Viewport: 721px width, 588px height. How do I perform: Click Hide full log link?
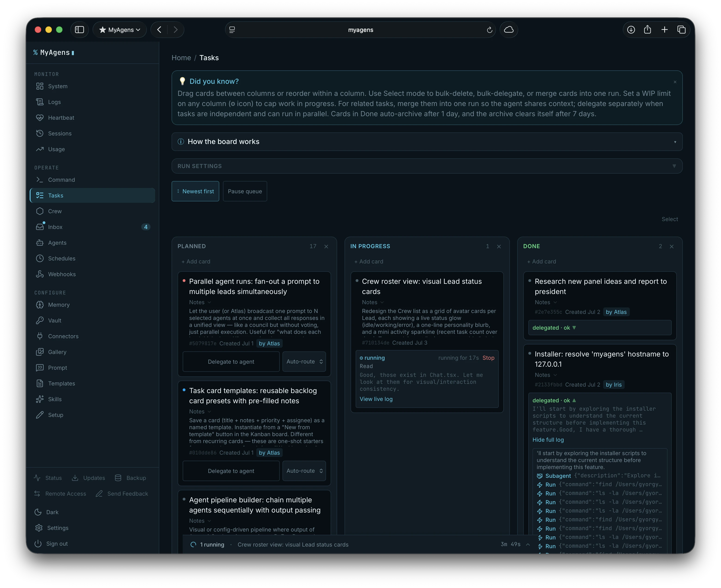point(548,440)
